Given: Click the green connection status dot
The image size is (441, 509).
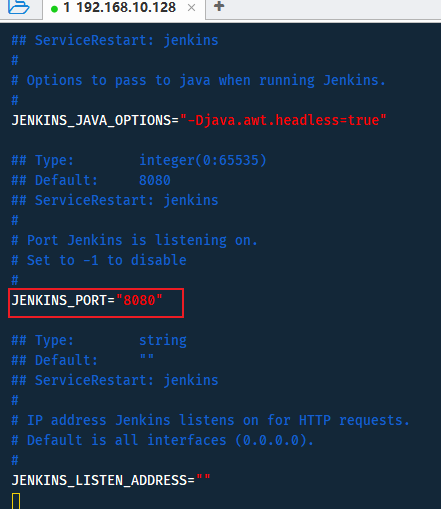Looking at the screenshot, I should click(x=54, y=9).
